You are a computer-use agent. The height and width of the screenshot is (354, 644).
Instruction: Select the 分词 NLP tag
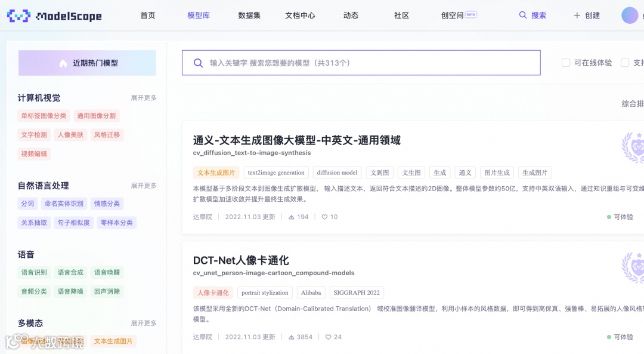coord(27,204)
